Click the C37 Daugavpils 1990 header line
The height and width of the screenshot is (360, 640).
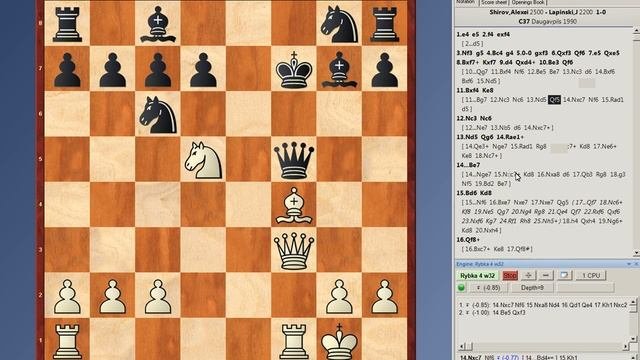click(x=547, y=21)
